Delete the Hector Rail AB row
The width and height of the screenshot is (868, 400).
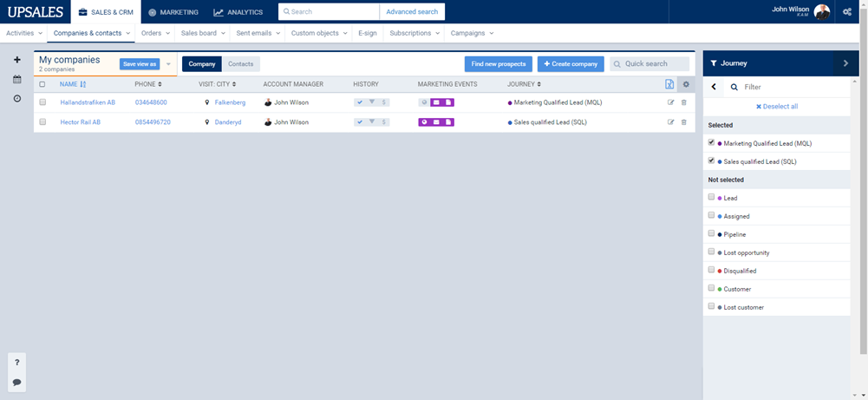coord(683,122)
